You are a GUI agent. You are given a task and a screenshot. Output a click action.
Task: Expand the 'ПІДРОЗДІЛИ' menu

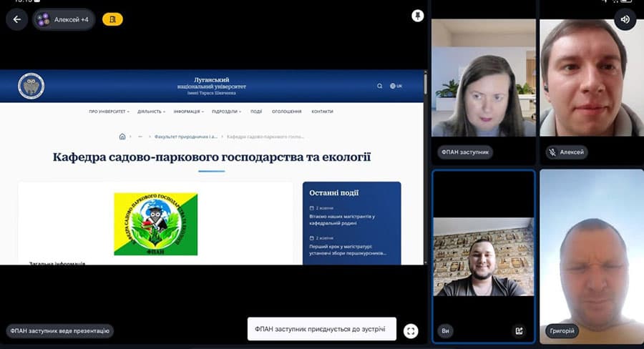[x=226, y=112]
